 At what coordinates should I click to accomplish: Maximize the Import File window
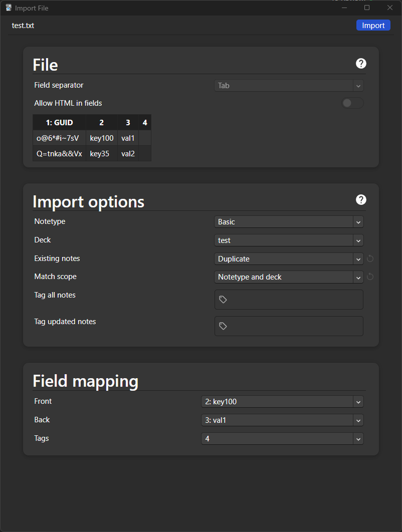click(x=367, y=8)
